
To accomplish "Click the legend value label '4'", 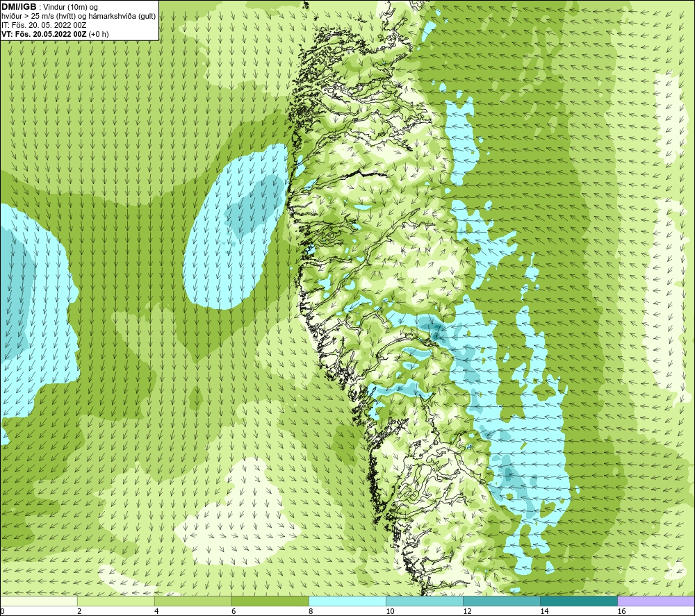I will pos(156,611).
